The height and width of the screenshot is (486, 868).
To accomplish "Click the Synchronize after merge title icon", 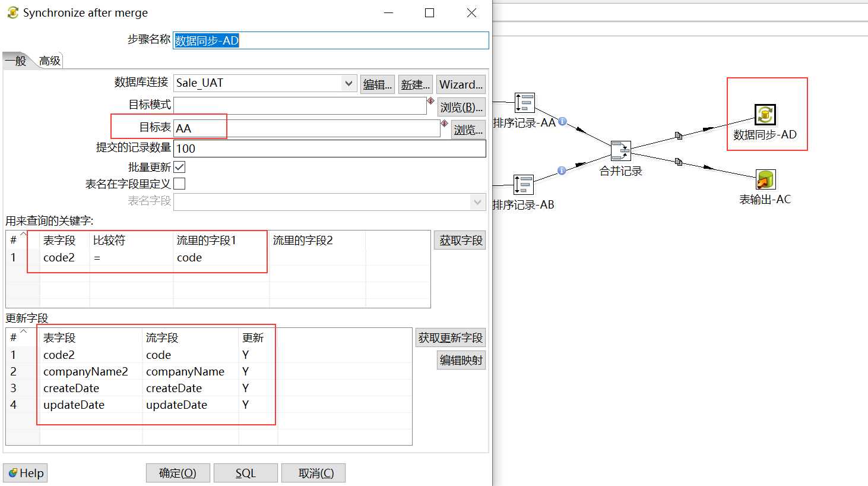I will [12, 12].
